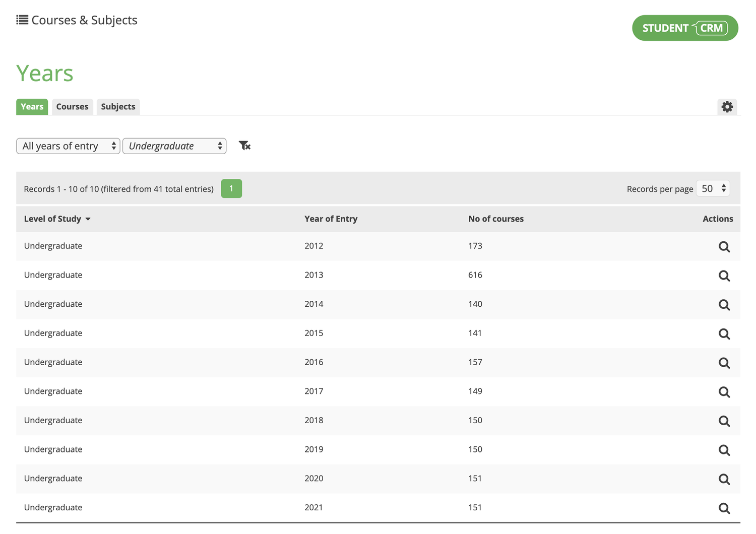The image size is (756, 534).
Task: Click the list icon beside Courses & Subjects
Action: click(x=22, y=19)
